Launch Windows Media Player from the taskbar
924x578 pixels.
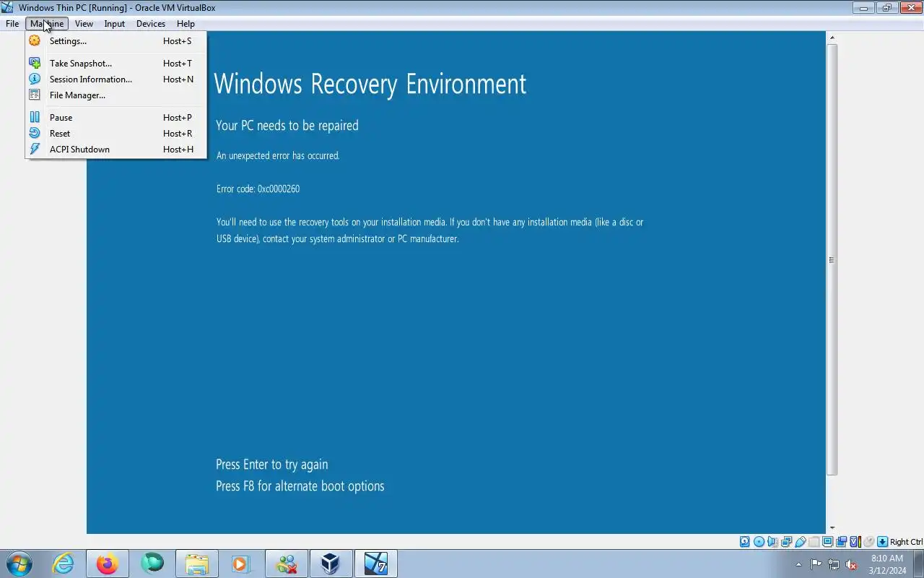[240, 564]
